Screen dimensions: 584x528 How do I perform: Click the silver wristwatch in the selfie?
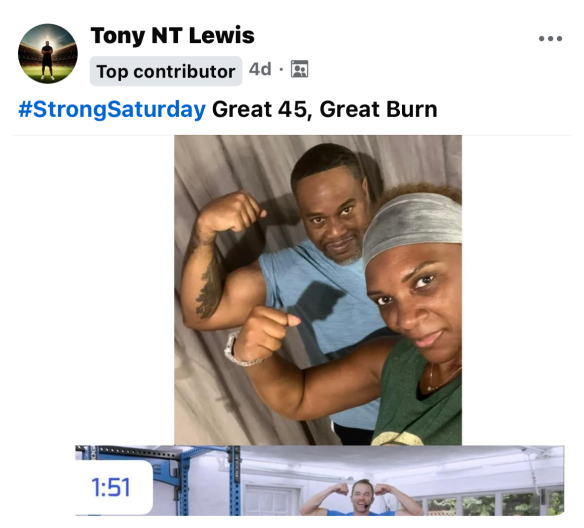tap(240, 350)
